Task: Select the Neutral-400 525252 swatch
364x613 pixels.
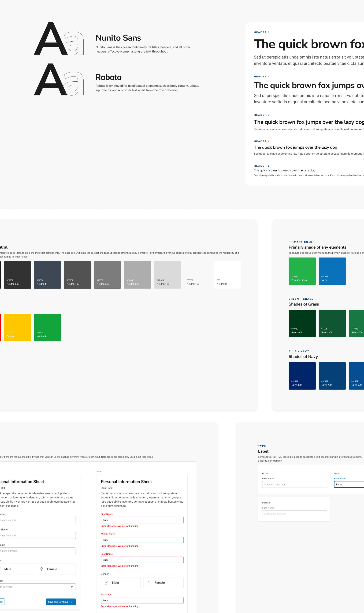Action: point(77,275)
